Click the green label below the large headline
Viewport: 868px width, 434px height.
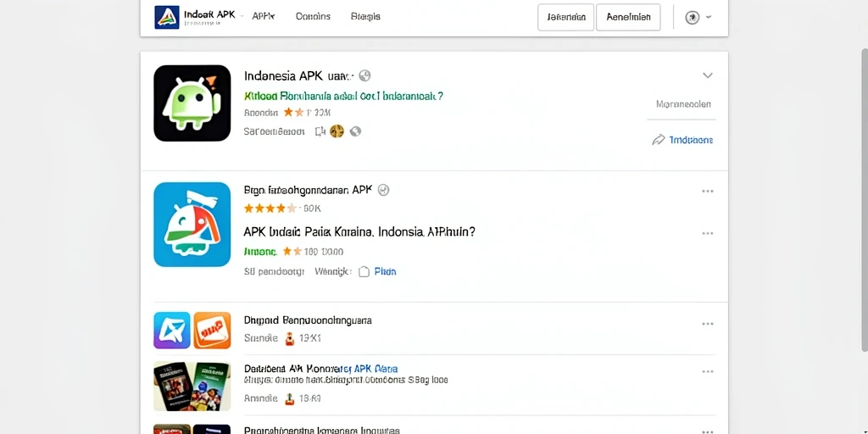tap(260, 251)
